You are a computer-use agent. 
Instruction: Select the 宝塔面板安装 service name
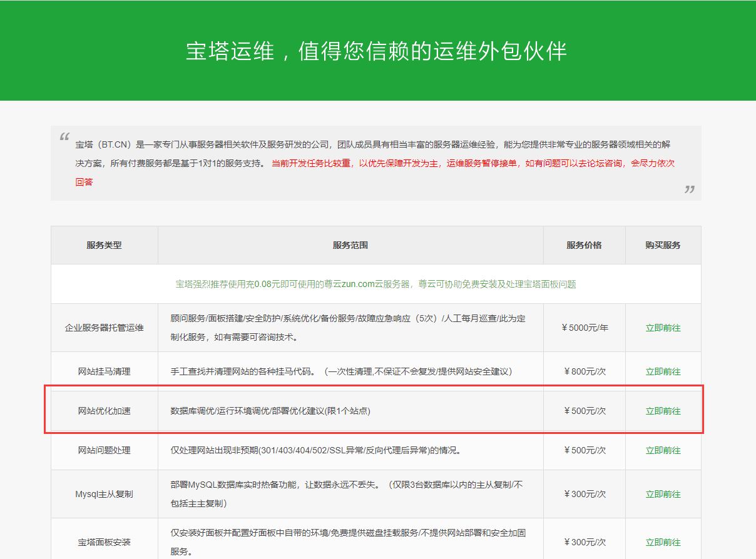point(104,542)
